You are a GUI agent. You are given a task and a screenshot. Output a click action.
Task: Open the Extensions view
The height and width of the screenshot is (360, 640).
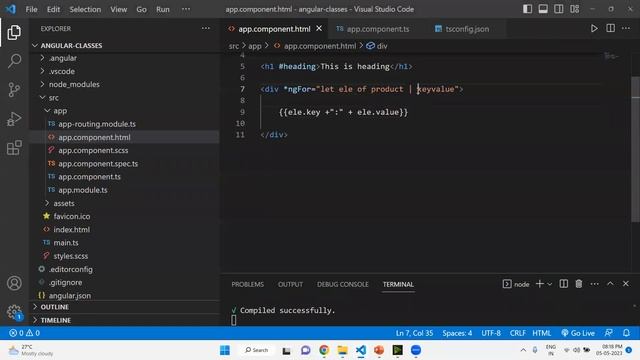(14, 148)
